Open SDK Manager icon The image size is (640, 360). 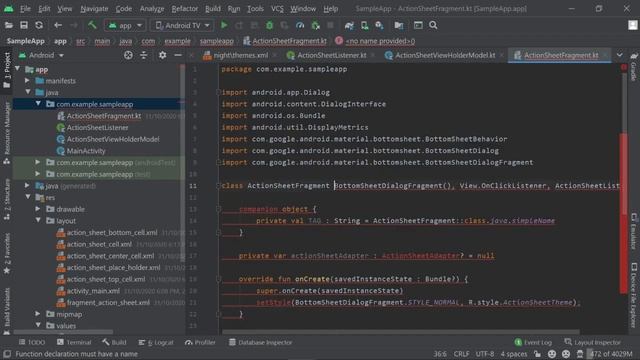pos(380,25)
